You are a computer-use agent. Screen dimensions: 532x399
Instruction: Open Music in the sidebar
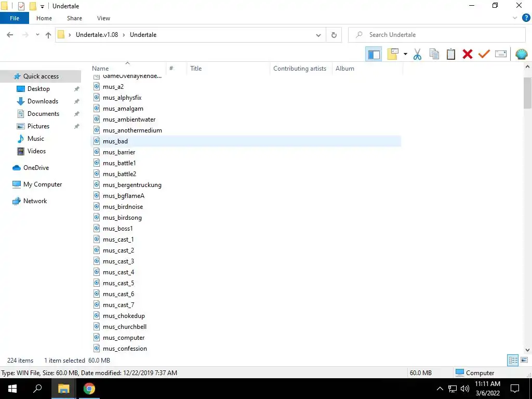(x=36, y=139)
